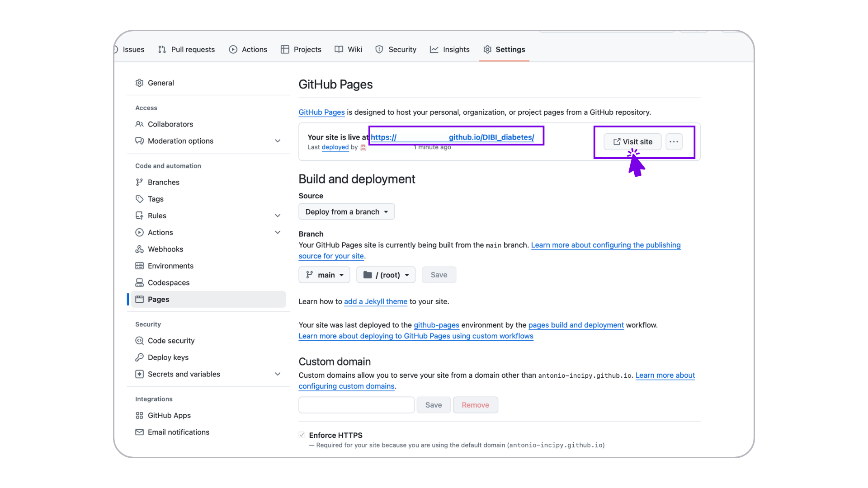Viewport: 868px width, 488px height.
Task: Click the deployed link under site URL
Action: click(x=335, y=147)
